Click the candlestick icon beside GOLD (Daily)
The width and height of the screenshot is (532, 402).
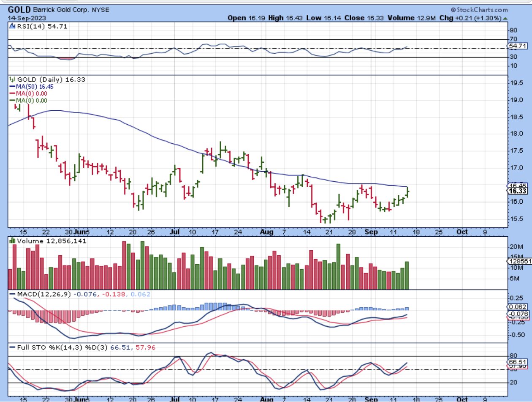pos(13,79)
